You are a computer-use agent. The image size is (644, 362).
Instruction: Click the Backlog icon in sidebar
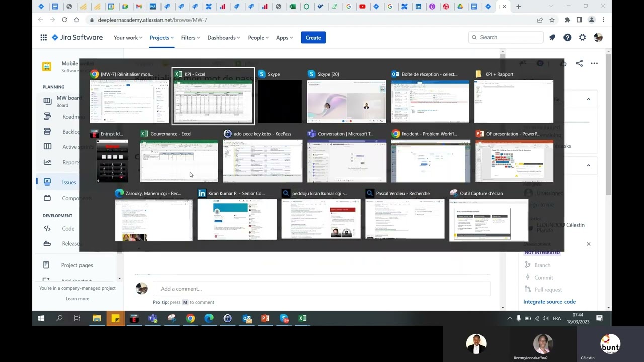(x=47, y=132)
